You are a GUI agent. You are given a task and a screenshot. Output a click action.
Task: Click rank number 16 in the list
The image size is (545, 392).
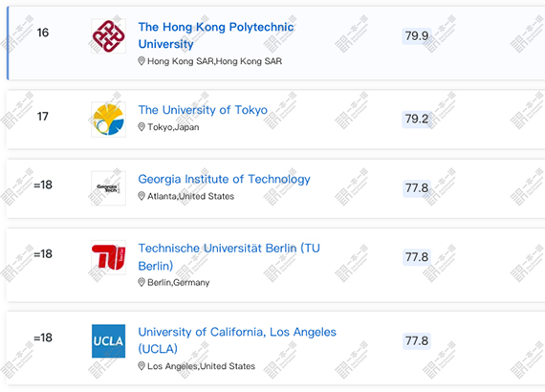coord(43,33)
